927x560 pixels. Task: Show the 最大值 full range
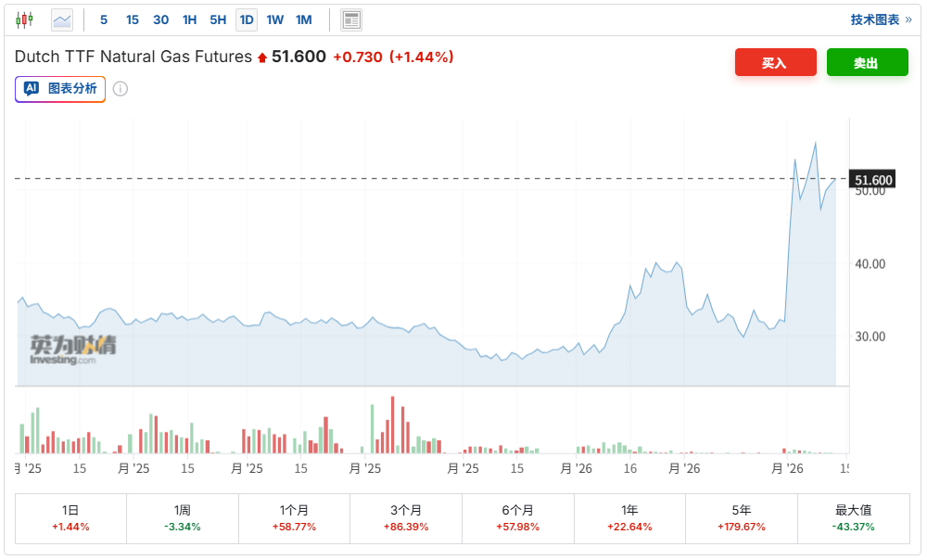tap(853, 517)
